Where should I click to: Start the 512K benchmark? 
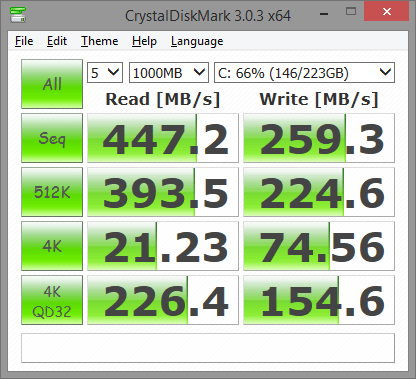(52, 192)
